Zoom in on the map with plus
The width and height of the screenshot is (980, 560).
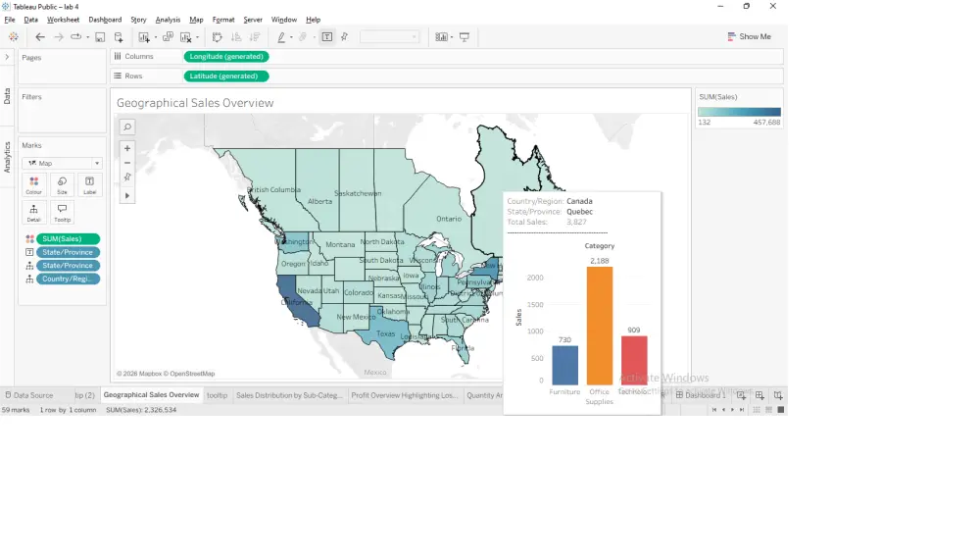[x=127, y=148]
